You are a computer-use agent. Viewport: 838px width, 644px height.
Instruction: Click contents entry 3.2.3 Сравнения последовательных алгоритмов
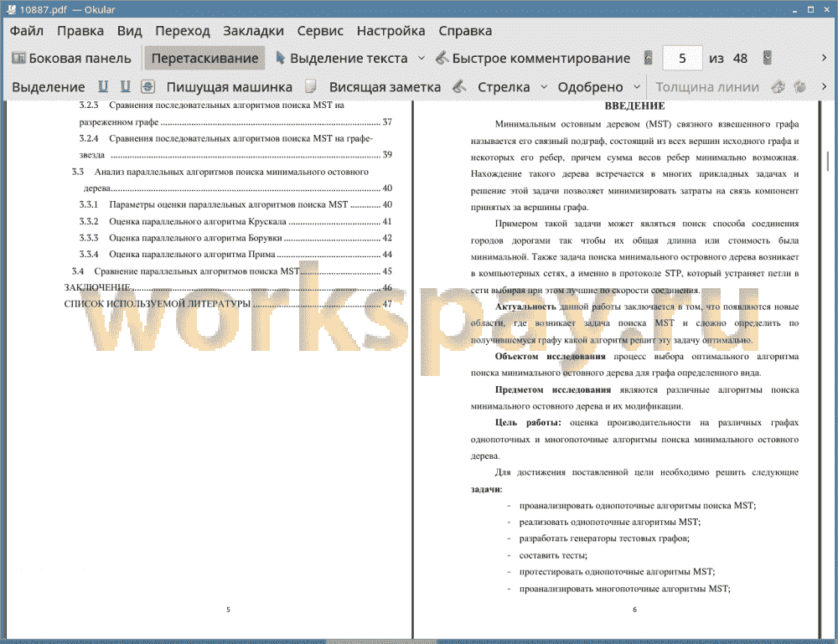(235, 113)
